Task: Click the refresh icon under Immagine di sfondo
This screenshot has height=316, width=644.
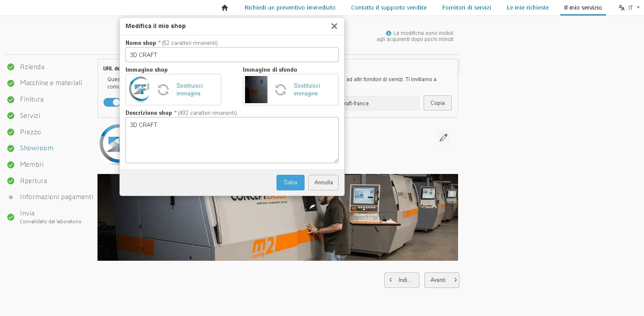Action: (x=280, y=89)
